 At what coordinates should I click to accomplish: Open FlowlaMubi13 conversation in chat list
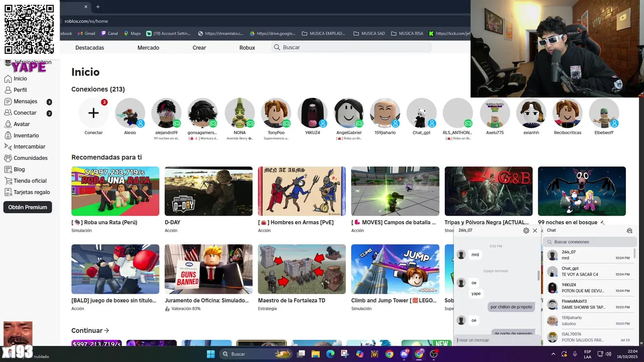[589, 304]
